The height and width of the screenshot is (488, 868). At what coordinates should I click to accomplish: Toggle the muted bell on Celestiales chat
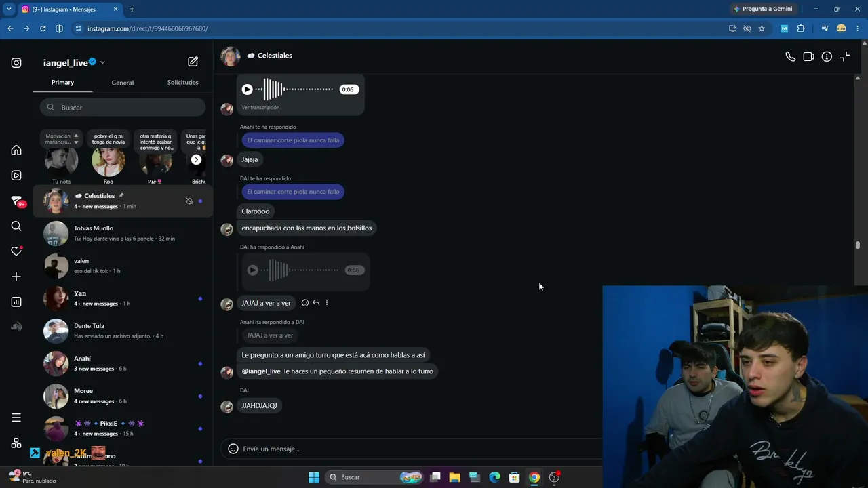coord(189,201)
